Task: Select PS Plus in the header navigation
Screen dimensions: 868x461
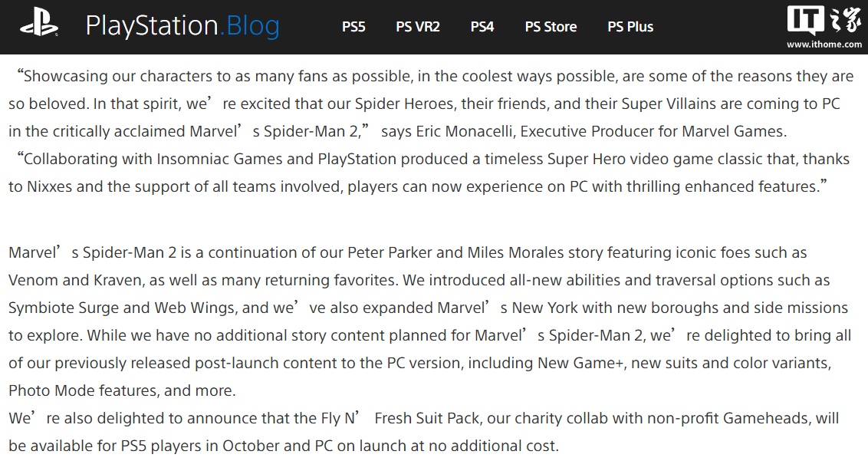Action: 630,27
